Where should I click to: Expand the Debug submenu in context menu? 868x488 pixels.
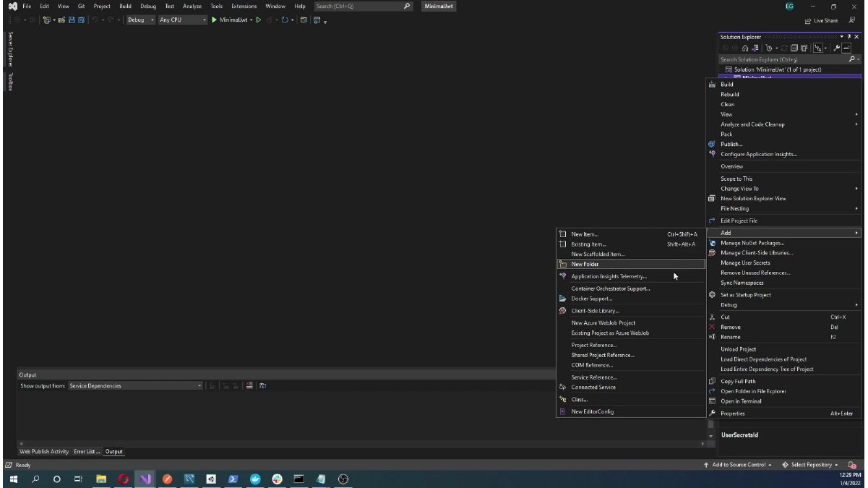click(x=784, y=304)
